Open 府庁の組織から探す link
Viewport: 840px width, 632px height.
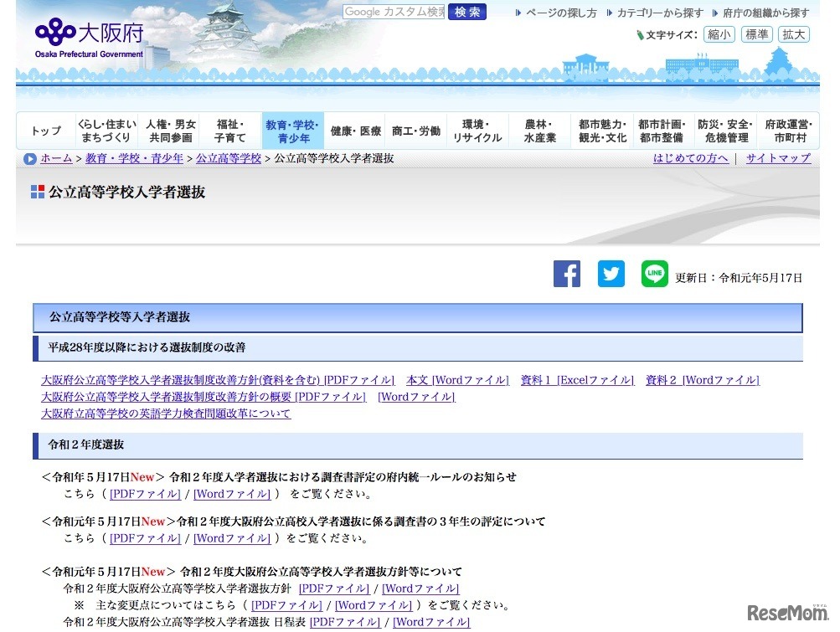click(x=765, y=13)
